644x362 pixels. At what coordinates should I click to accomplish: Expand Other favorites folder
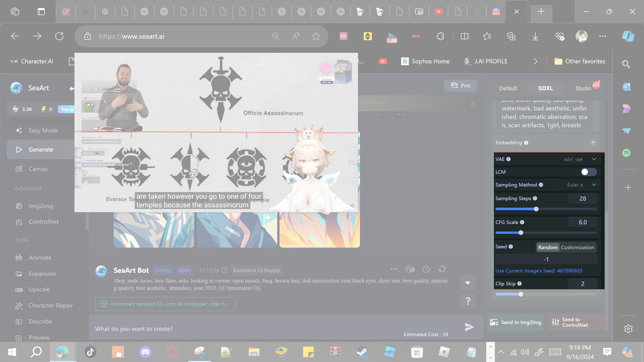pyautogui.click(x=580, y=61)
